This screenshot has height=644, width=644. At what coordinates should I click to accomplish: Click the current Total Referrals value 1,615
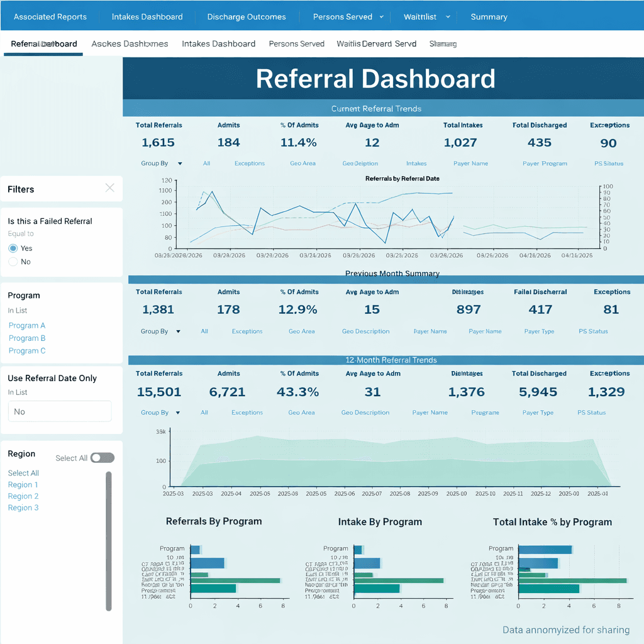pos(158,143)
